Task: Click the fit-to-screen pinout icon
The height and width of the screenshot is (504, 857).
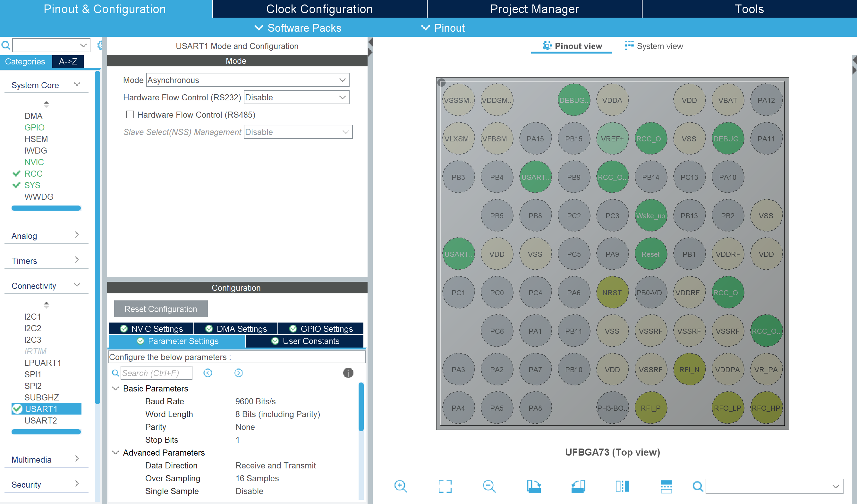Action: pos(445,486)
